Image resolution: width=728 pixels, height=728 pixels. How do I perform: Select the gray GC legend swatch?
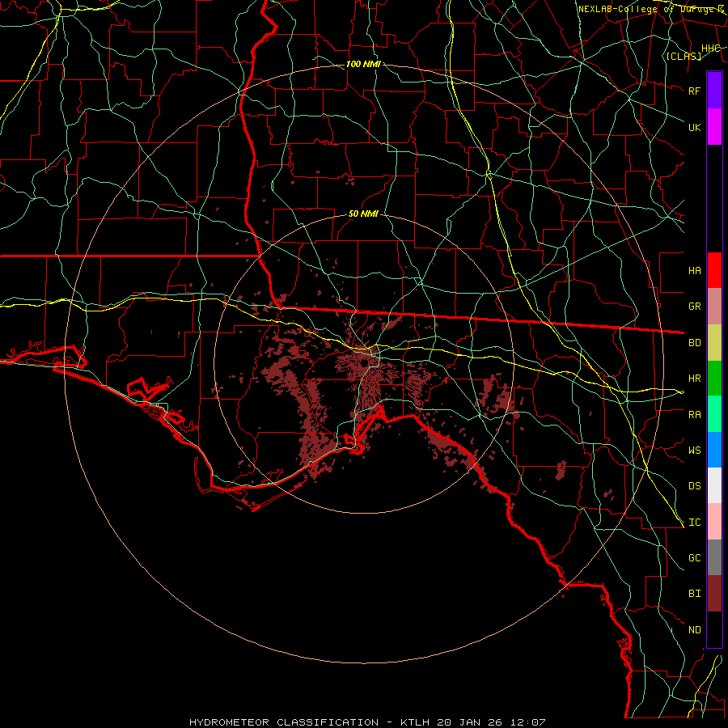pyautogui.click(x=714, y=557)
